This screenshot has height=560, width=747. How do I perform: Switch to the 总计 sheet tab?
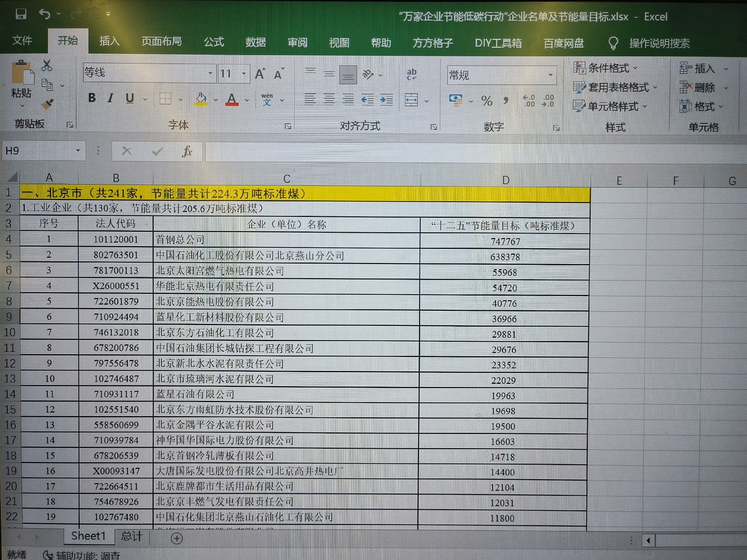pyautogui.click(x=132, y=536)
